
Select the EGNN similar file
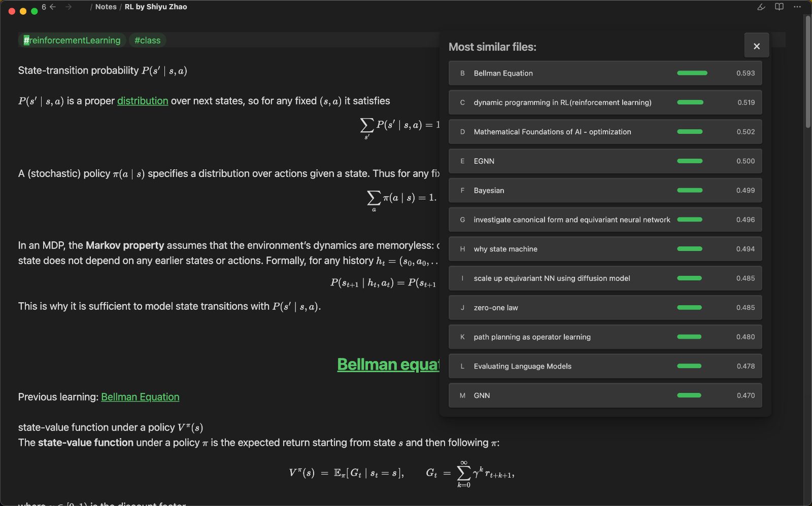coord(605,161)
